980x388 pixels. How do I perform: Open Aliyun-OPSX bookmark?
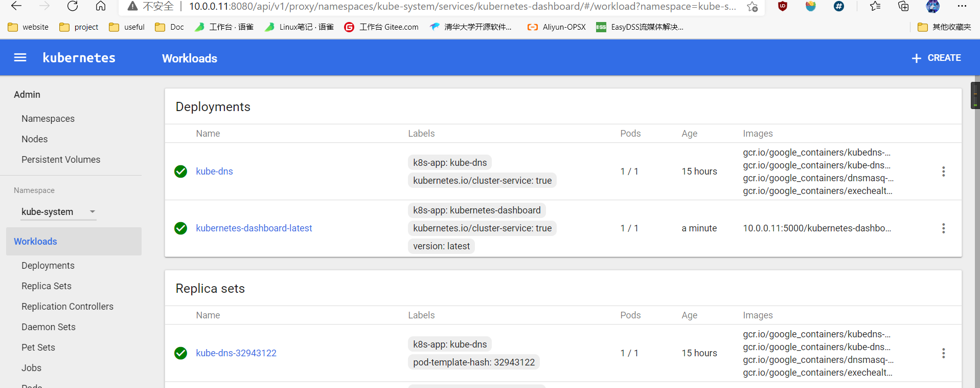click(x=556, y=27)
